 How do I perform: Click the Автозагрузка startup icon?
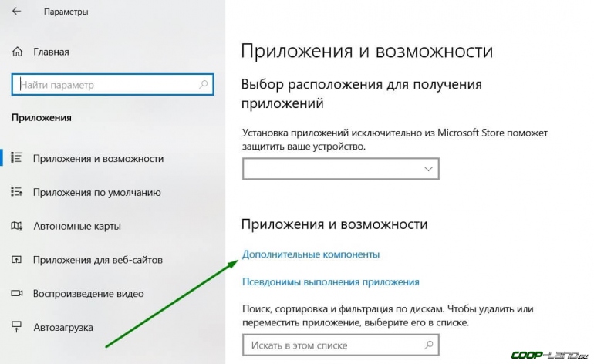click(x=17, y=327)
